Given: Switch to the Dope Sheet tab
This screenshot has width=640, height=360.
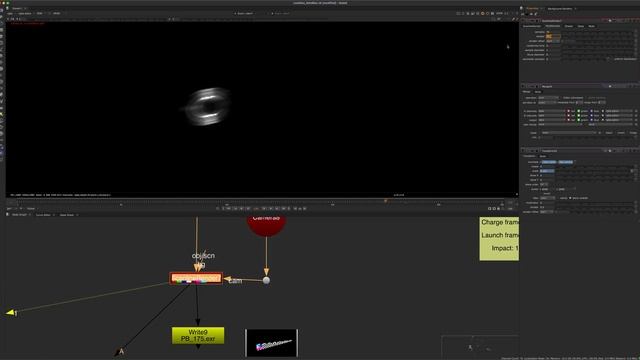Looking at the screenshot, I should tap(67, 215).
